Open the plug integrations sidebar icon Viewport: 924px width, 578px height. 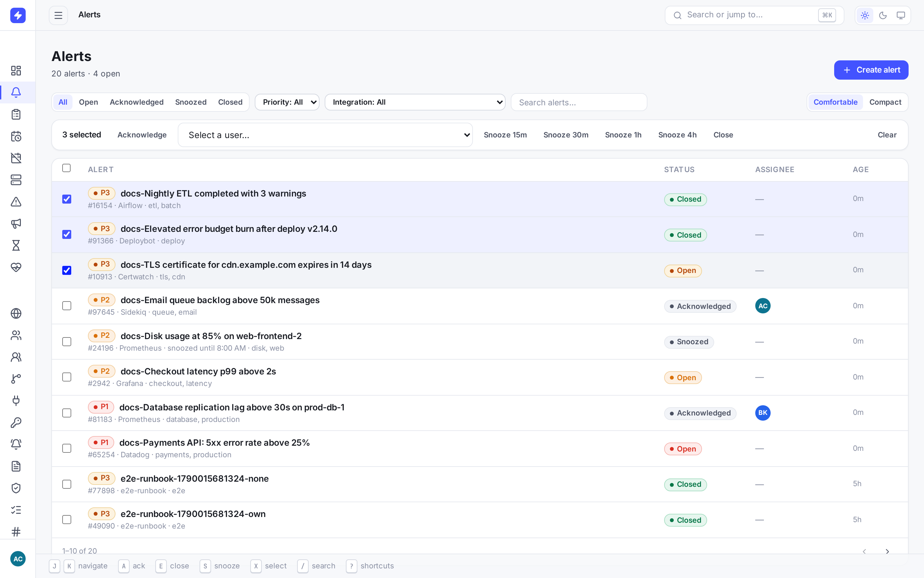click(x=16, y=401)
